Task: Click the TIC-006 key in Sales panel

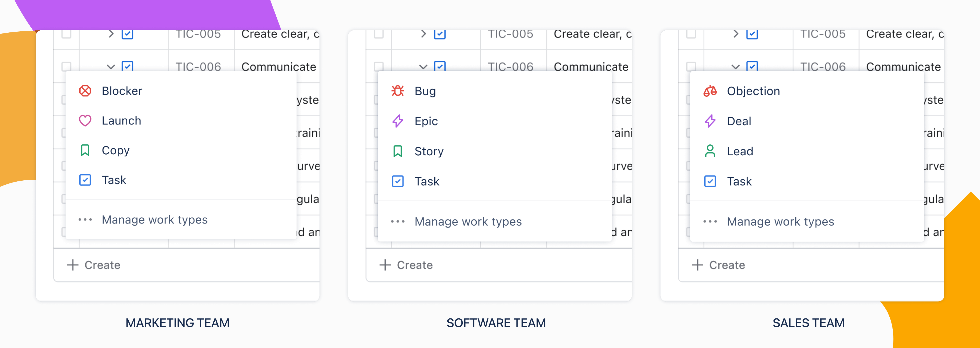Action: (x=823, y=67)
